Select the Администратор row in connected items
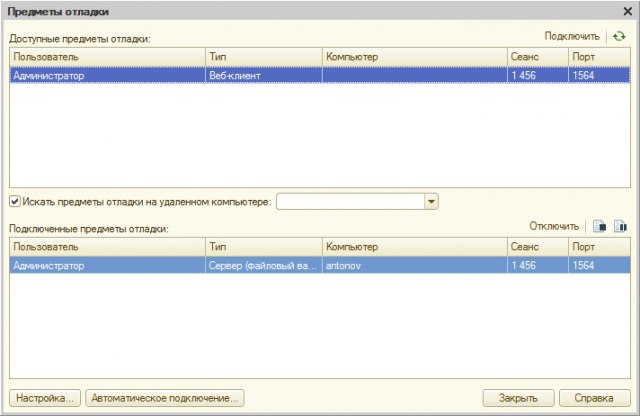Viewport: 640px width, 416px height. point(320,265)
